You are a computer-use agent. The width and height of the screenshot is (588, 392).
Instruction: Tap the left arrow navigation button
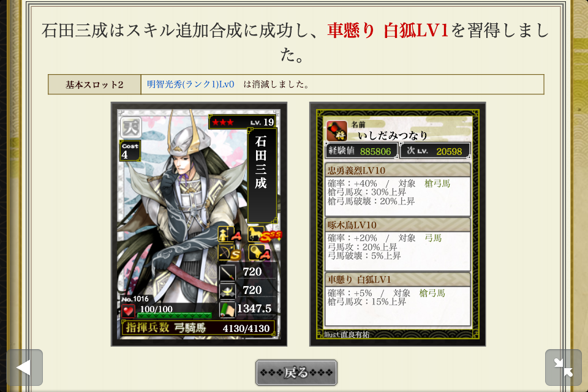[x=24, y=367]
